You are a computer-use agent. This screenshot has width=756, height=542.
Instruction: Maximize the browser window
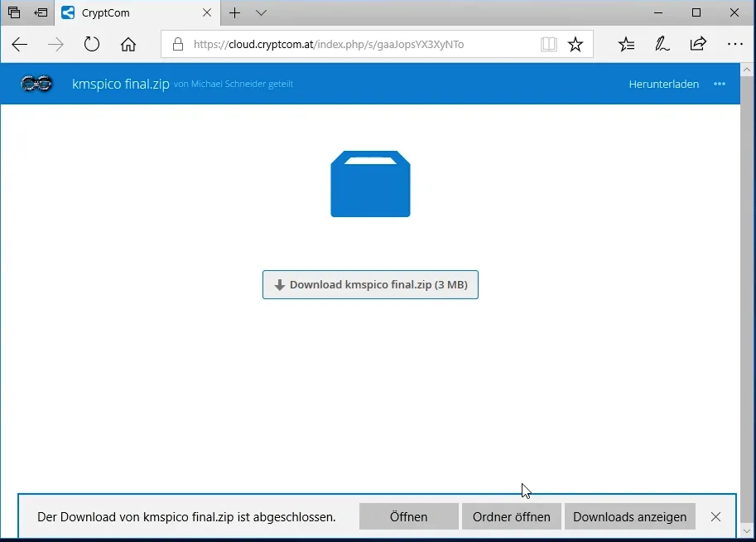(696, 12)
